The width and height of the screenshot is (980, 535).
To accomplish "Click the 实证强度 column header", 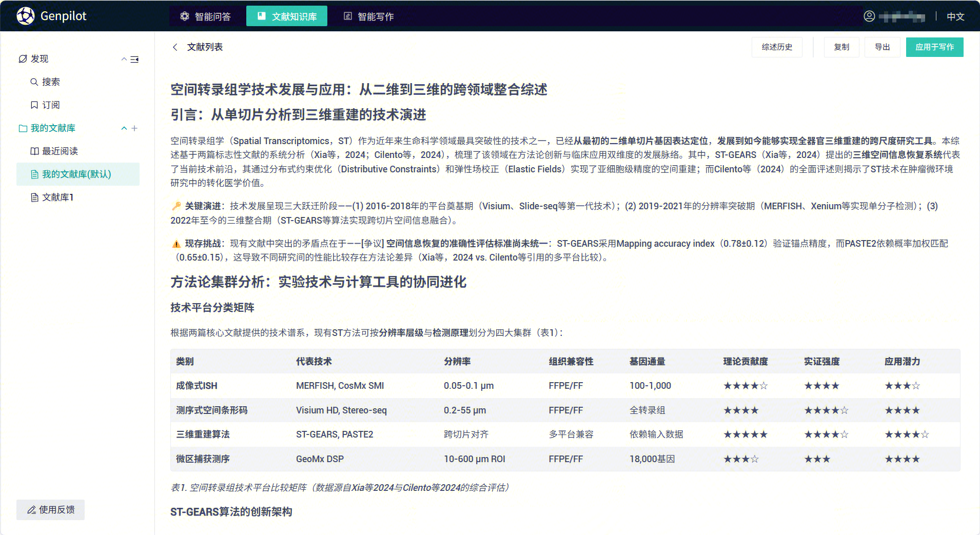I will pos(822,362).
